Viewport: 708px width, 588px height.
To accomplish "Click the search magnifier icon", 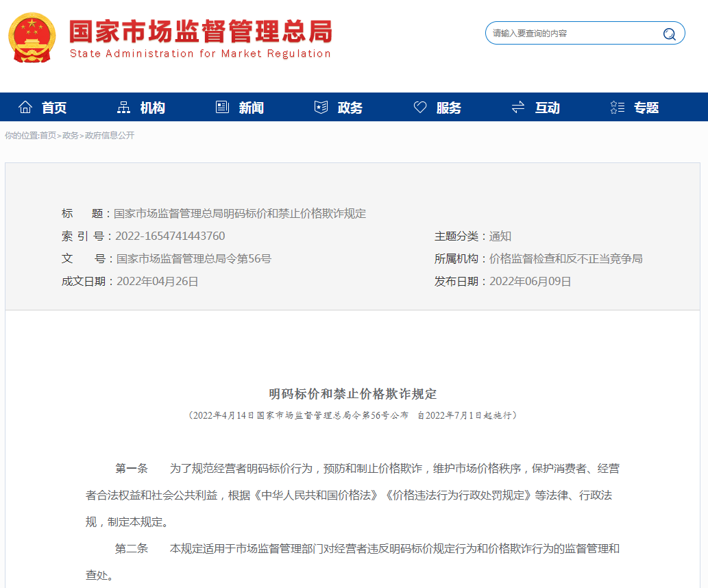I will [x=668, y=32].
